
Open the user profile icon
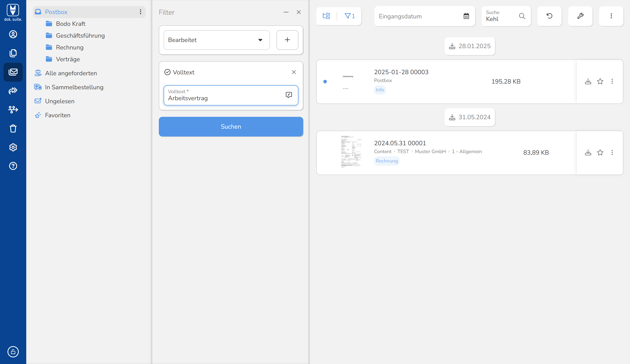tap(13, 34)
